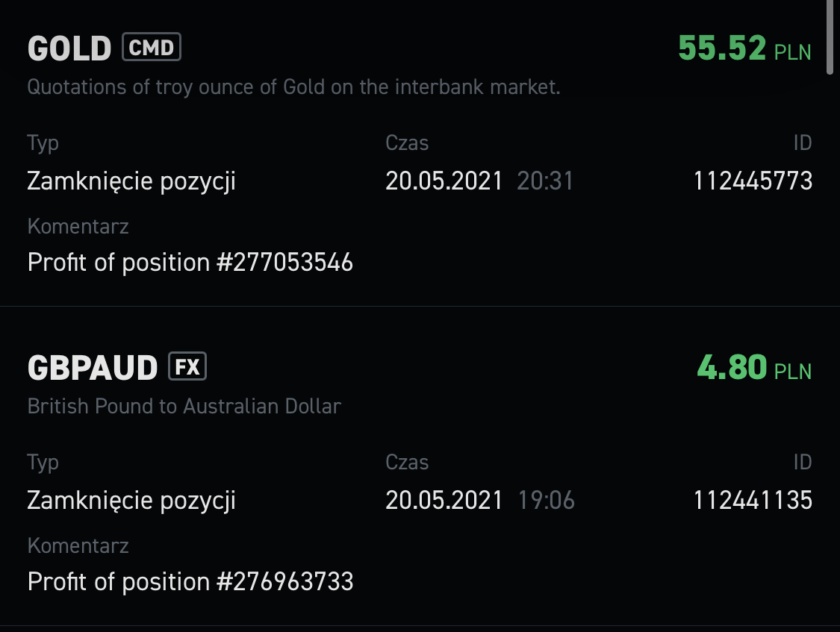Click the Komentarz label under GOLD
Image resolution: width=840 pixels, height=632 pixels.
(x=78, y=226)
